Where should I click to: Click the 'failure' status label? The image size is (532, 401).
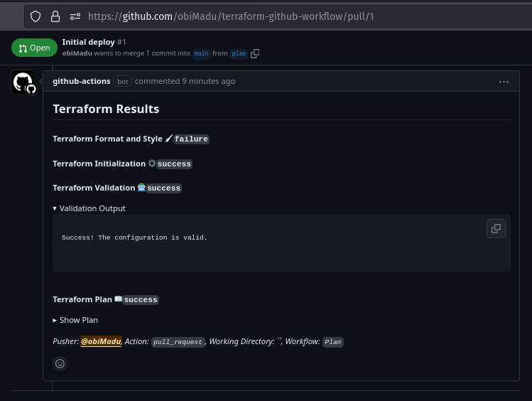coord(191,139)
